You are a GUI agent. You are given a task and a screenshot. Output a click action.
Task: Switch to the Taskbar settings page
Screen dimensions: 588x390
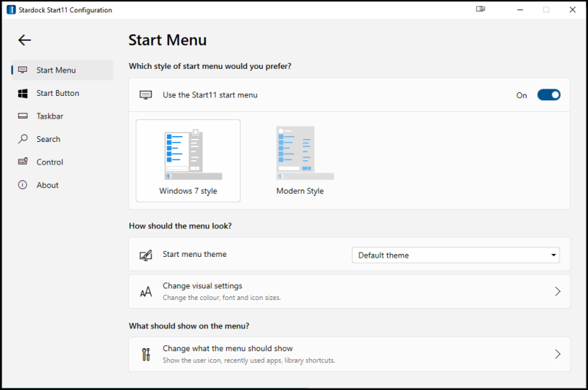pyautogui.click(x=62, y=116)
